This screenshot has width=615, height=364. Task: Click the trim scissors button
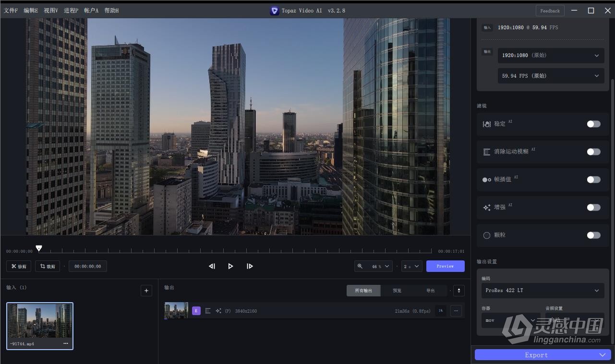pyautogui.click(x=19, y=266)
